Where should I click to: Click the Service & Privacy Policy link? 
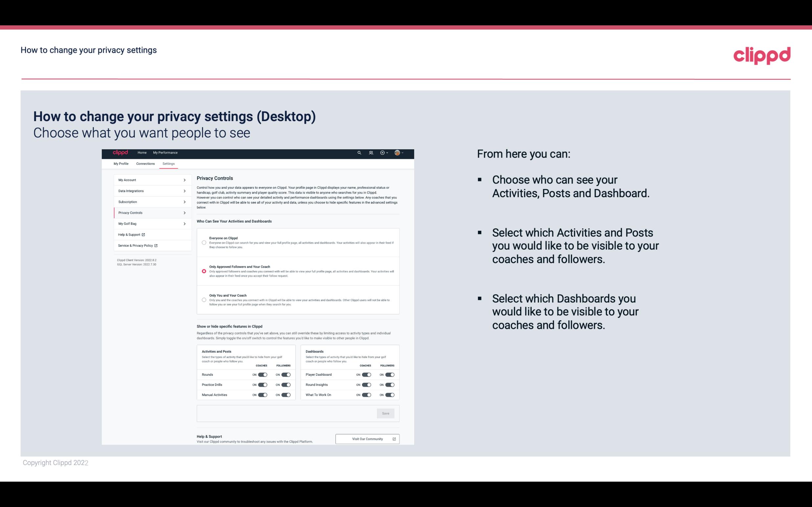click(x=137, y=245)
